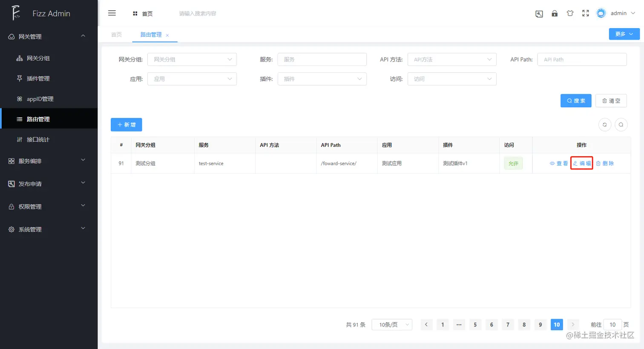644x349 pixels.
Task: Click the 新增 add button
Action: tap(126, 125)
